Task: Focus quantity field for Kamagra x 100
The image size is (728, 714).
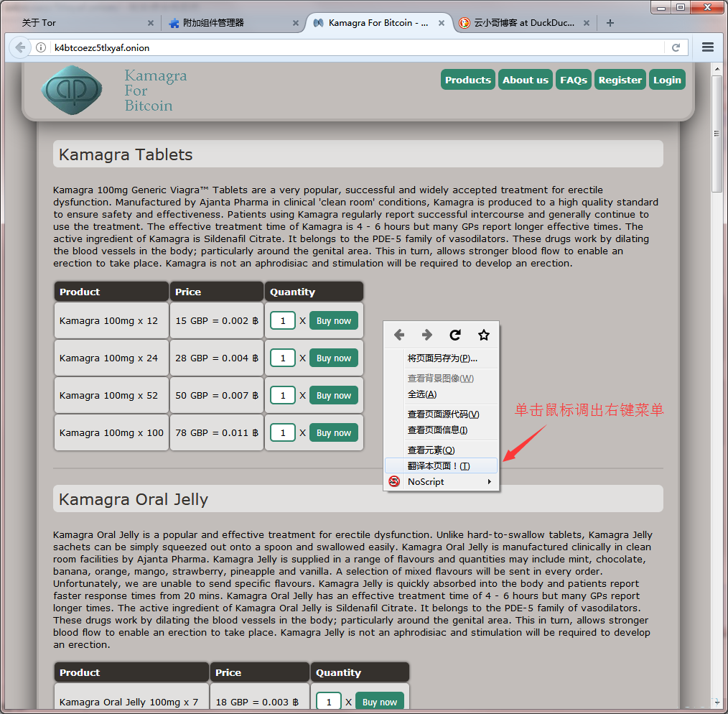Action: [x=282, y=432]
